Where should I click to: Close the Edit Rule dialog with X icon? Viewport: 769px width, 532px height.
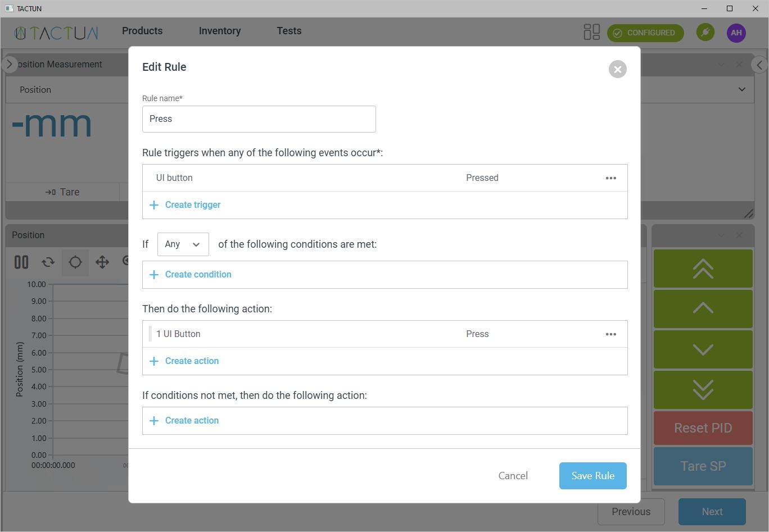(x=617, y=69)
